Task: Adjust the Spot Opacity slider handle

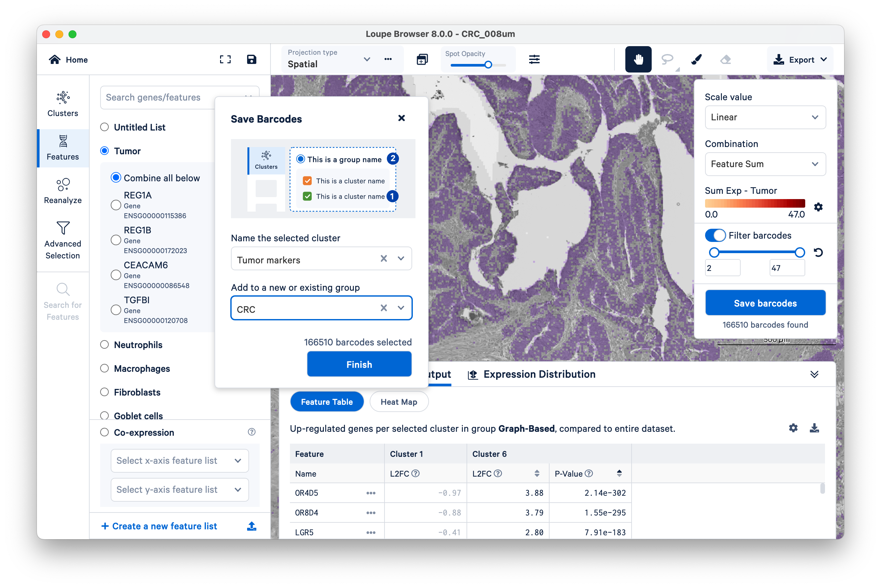Action: point(488,65)
